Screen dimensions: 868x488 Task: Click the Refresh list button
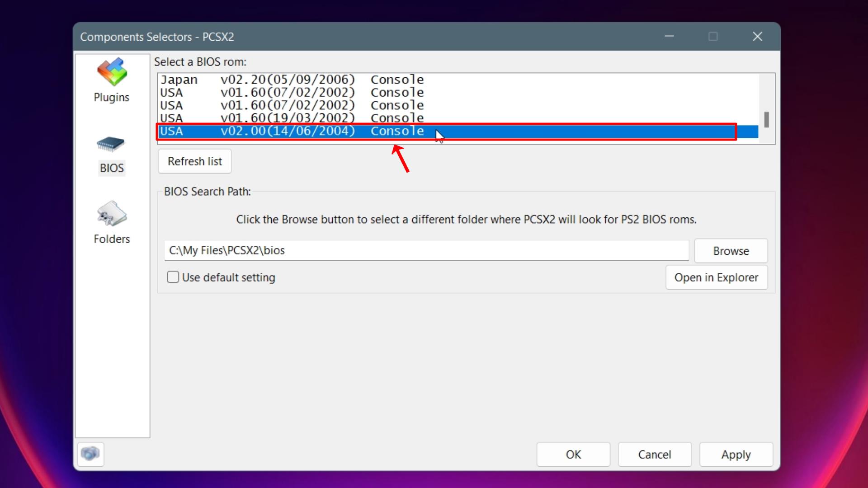[x=194, y=161]
